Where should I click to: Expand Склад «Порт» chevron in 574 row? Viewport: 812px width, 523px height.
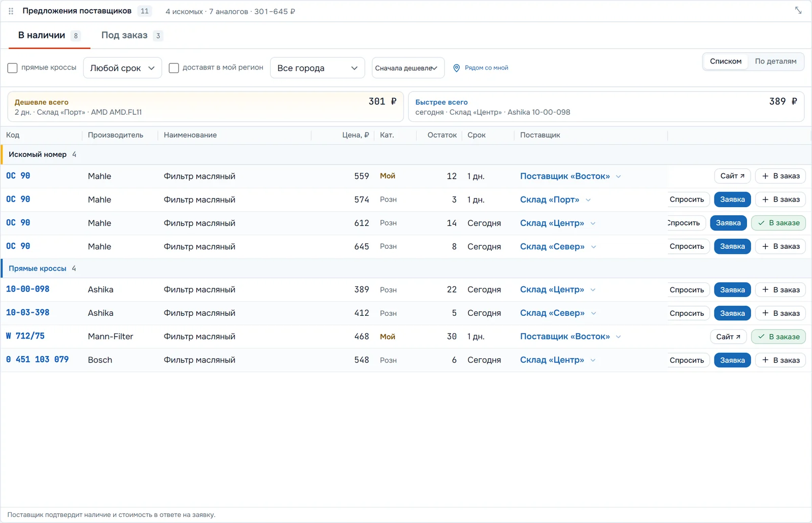point(588,200)
